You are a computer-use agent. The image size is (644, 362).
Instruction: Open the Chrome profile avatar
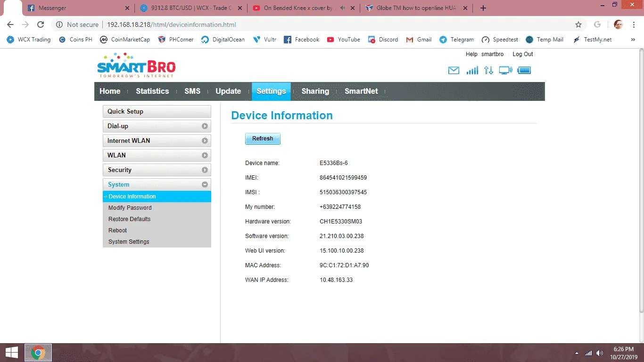tap(619, 25)
